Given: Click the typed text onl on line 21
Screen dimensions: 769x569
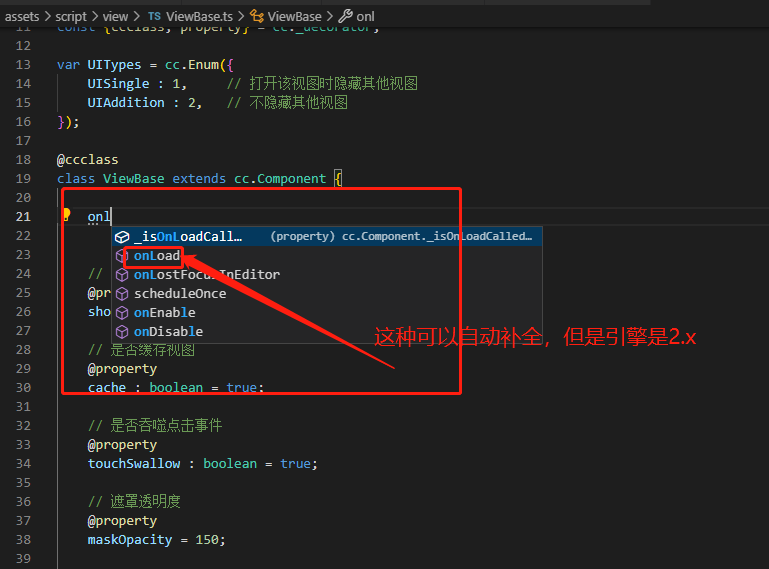Looking at the screenshot, I should pos(99,217).
